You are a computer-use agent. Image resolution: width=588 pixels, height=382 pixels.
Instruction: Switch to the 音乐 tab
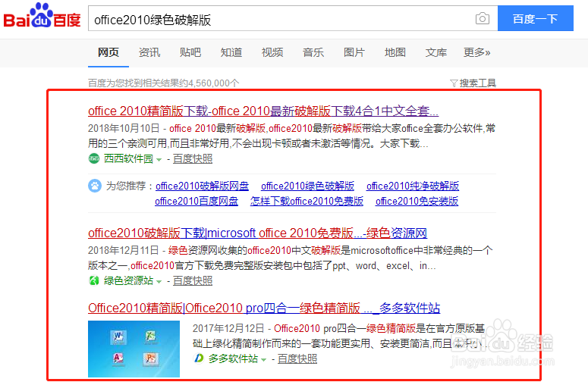313,52
